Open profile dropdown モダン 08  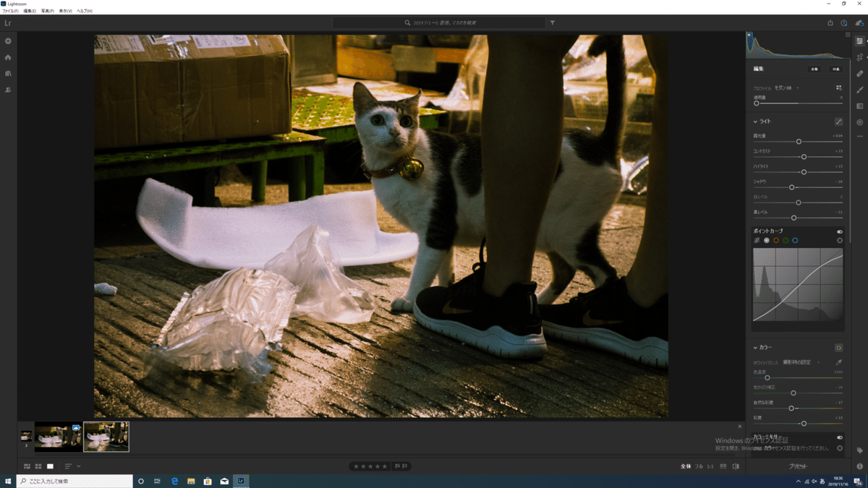click(x=786, y=87)
